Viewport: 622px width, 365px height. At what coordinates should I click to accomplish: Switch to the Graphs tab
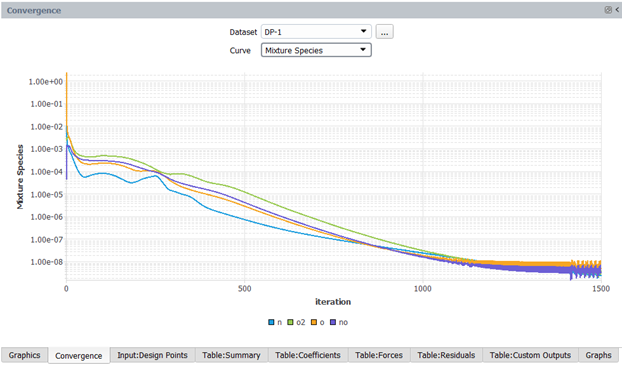click(x=598, y=355)
